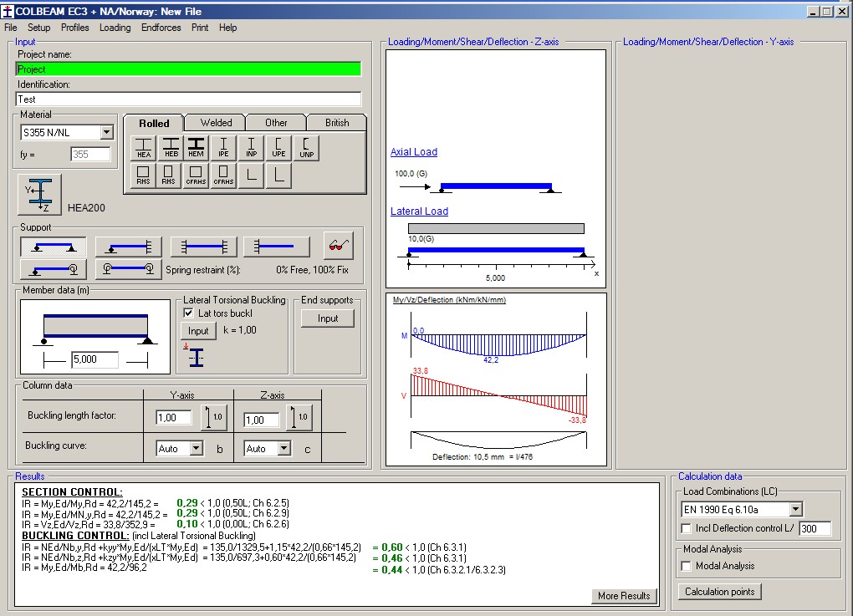The image size is (853, 616).
Task: Click the More Results button
Action: pyautogui.click(x=624, y=596)
